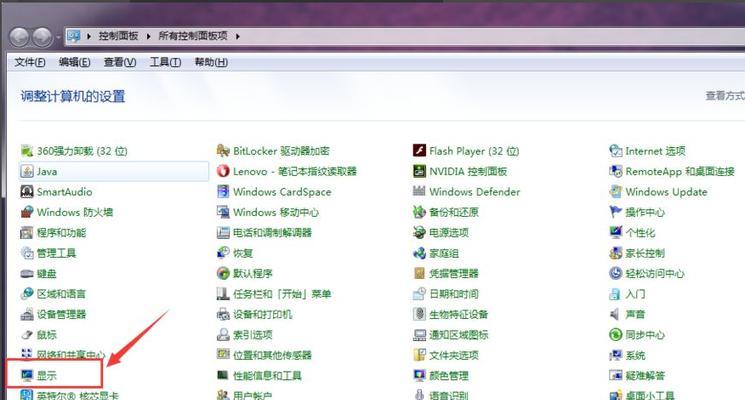This screenshot has height=400, width=745.
Task: Open the 文件夹选项 link
Action: (x=454, y=355)
